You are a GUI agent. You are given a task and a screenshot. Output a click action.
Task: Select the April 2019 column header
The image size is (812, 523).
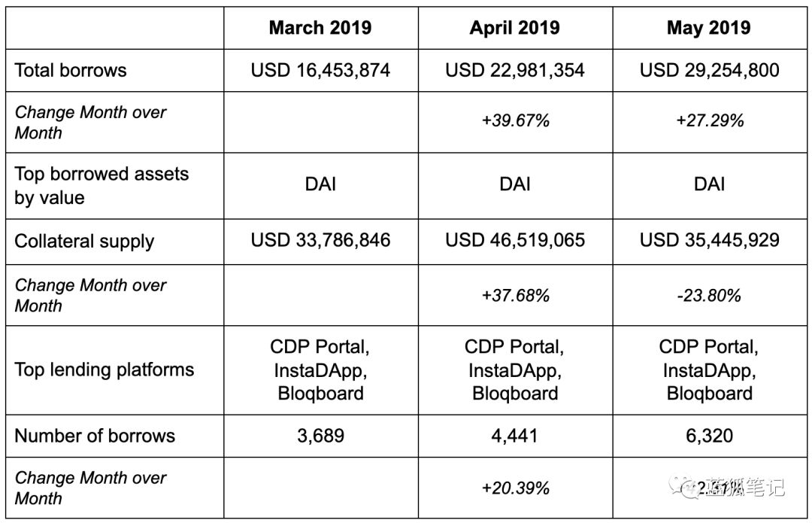pos(515,28)
